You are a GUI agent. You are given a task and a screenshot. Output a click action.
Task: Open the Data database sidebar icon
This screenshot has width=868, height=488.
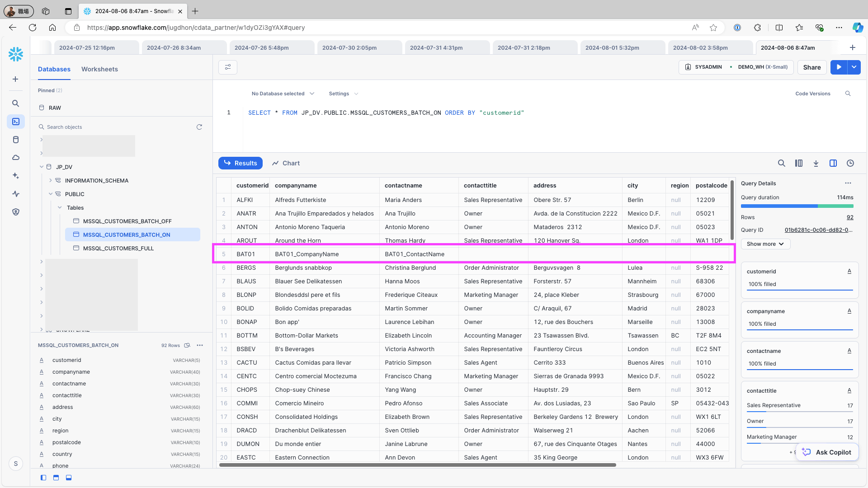click(x=16, y=140)
